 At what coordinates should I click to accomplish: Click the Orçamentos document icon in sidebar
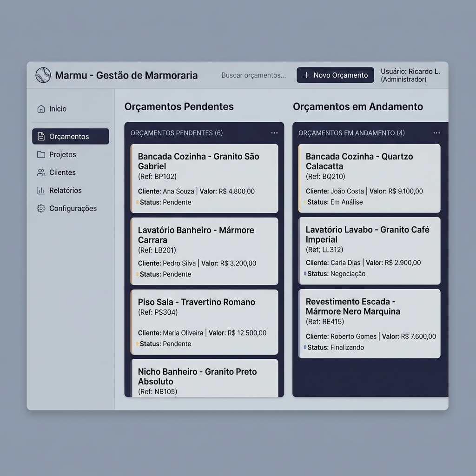pyautogui.click(x=41, y=137)
